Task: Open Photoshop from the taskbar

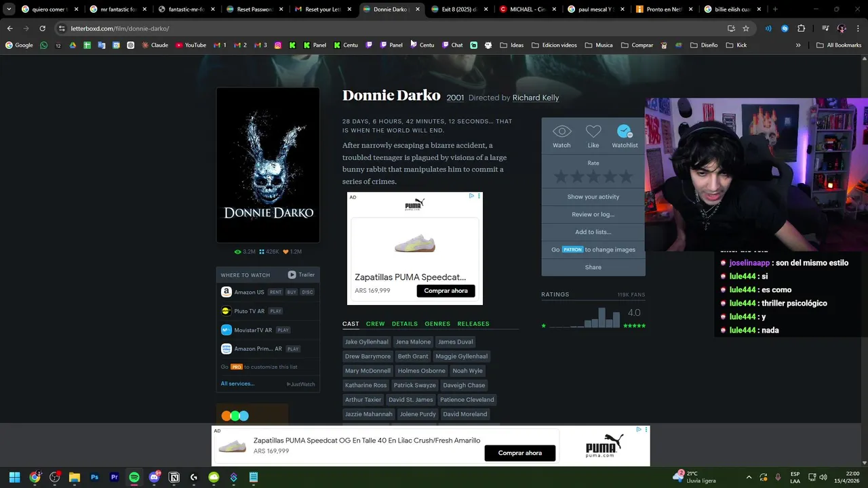Action: (95, 477)
